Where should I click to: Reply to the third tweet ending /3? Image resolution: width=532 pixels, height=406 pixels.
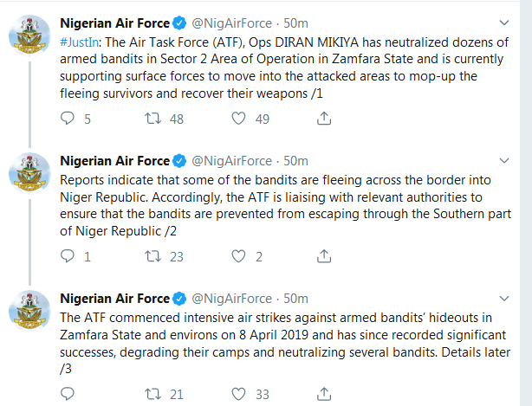point(68,394)
